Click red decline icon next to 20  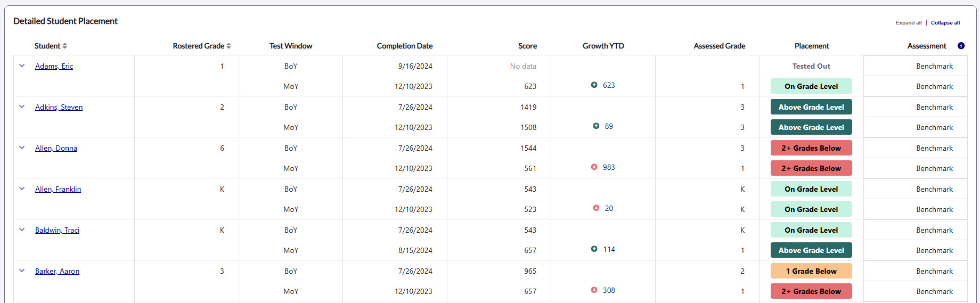coord(596,208)
